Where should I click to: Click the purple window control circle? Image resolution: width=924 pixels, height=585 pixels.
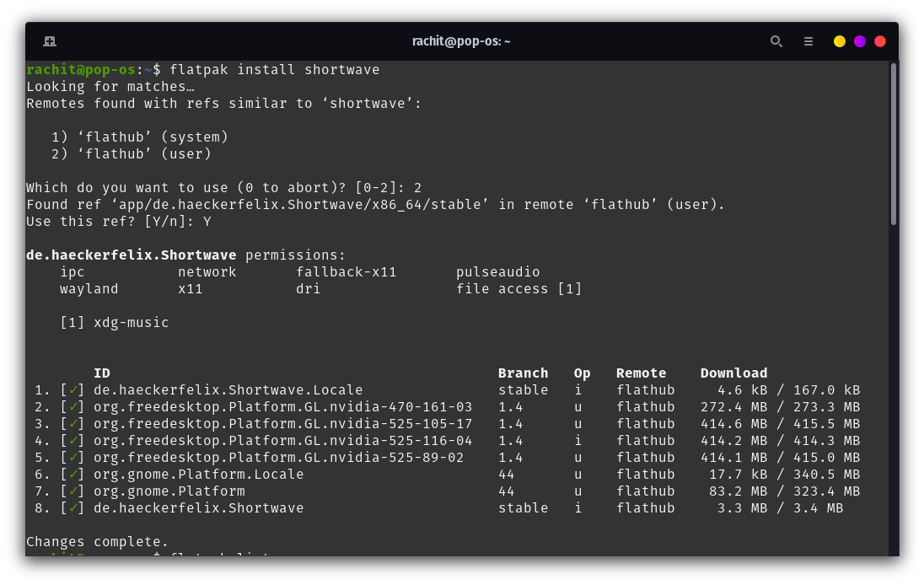pyautogui.click(x=859, y=40)
